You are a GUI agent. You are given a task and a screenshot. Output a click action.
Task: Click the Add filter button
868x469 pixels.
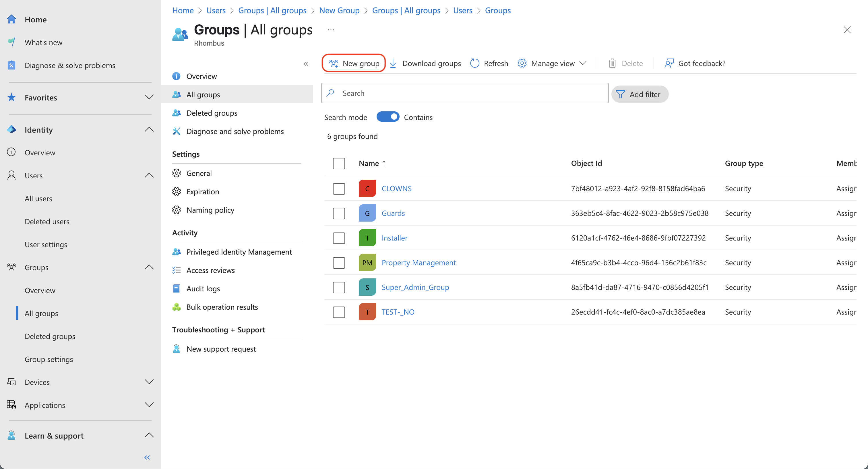(640, 94)
